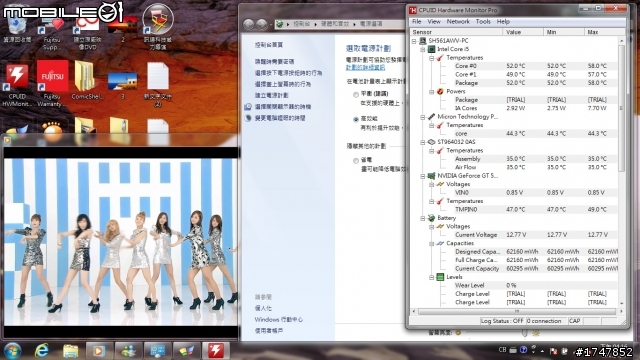Collapse Temperatures under Intel Core i5
This screenshot has height=360, width=640.
click(x=431, y=58)
